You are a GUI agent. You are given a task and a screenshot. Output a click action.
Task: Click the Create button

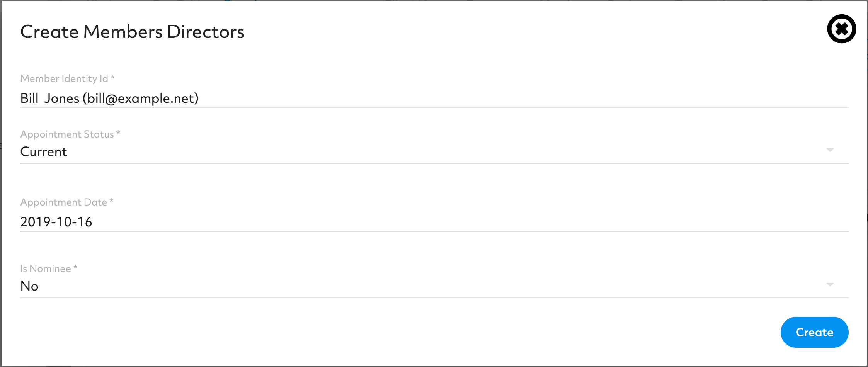(x=814, y=332)
